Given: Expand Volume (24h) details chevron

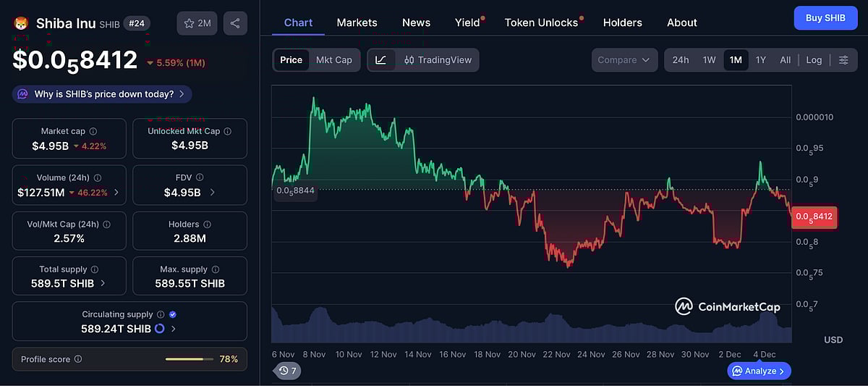Looking at the screenshot, I should pos(116,193).
